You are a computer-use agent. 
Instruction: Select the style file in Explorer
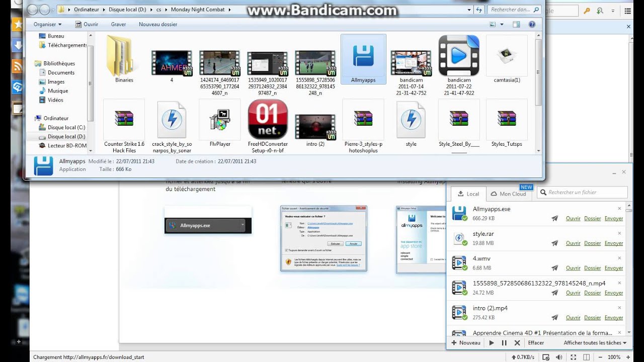pyautogui.click(x=411, y=123)
